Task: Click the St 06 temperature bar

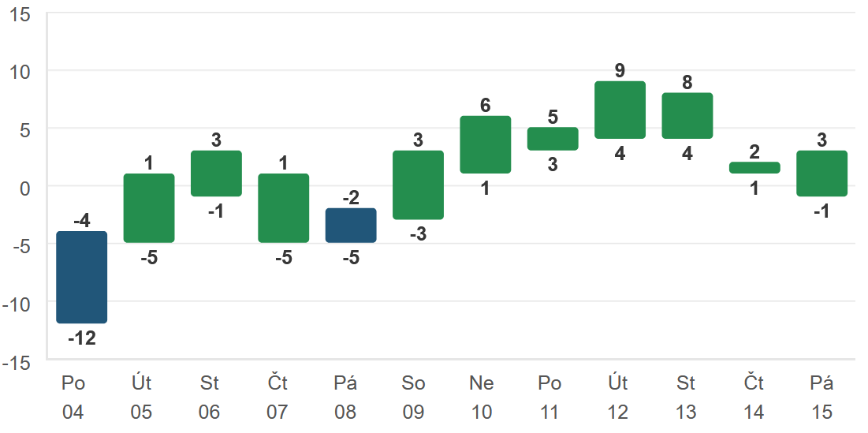Action: pyautogui.click(x=216, y=174)
